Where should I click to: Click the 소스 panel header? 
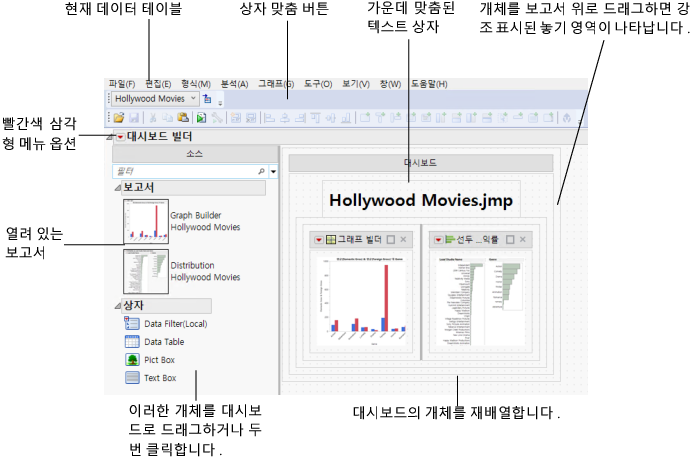194,154
